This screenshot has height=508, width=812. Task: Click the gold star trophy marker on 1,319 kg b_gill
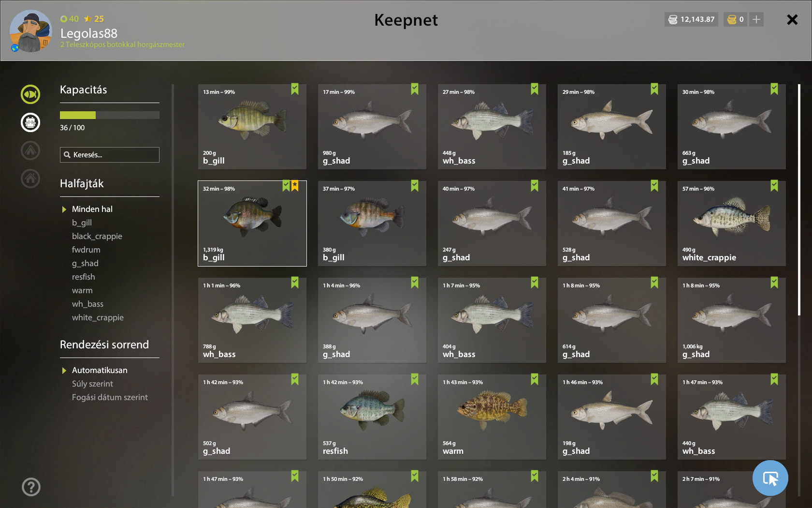pyautogui.click(x=295, y=186)
